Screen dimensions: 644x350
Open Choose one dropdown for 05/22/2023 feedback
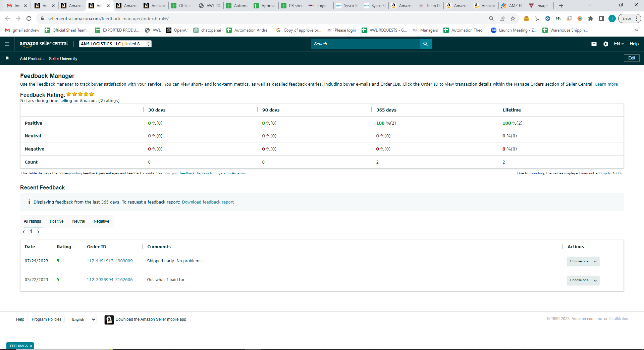(x=583, y=280)
